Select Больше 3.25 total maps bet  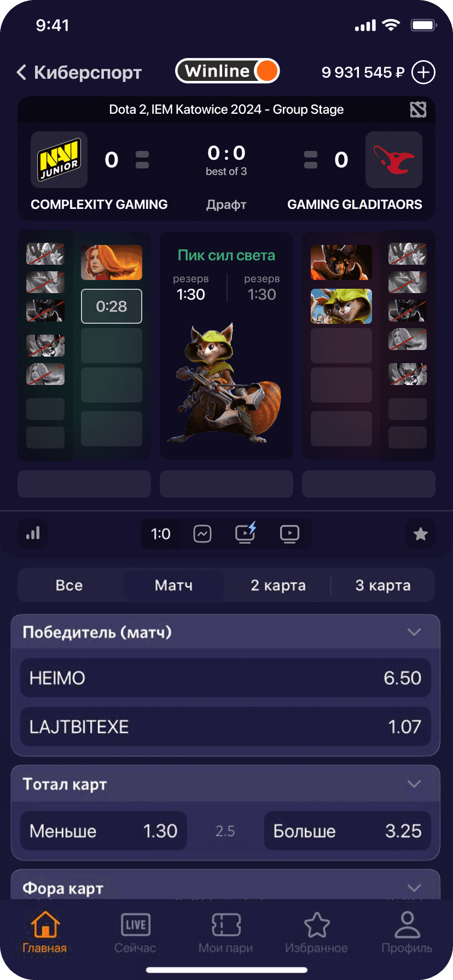[347, 831]
